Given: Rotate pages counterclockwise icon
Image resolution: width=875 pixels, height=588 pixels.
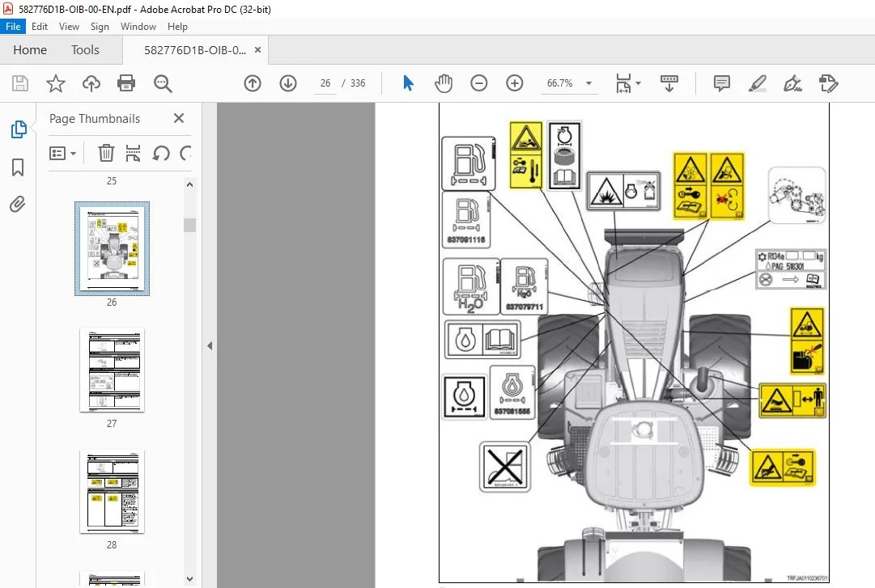Looking at the screenshot, I should click(x=161, y=153).
